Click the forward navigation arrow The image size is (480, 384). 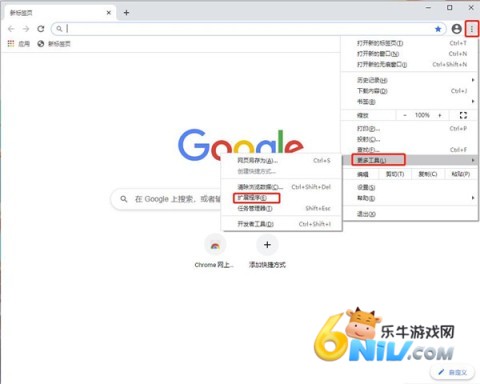coord(26,29)
